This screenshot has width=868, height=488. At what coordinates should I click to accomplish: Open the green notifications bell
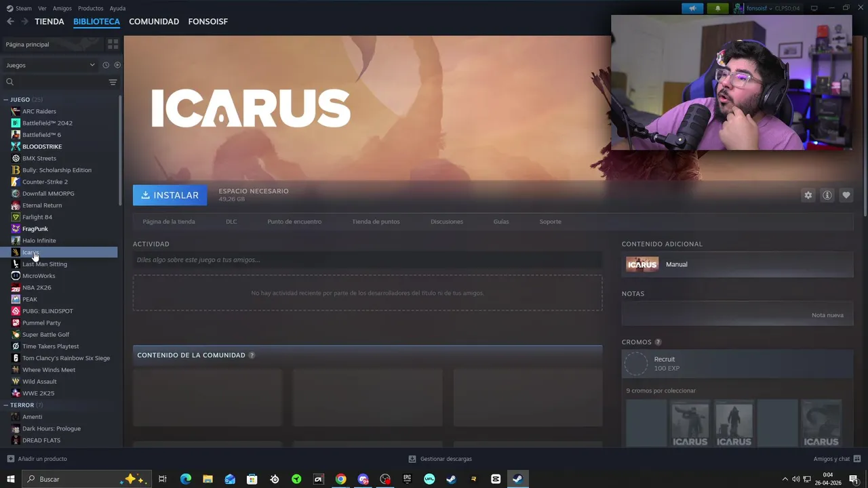pyautogui.click(x=717, y=8)
